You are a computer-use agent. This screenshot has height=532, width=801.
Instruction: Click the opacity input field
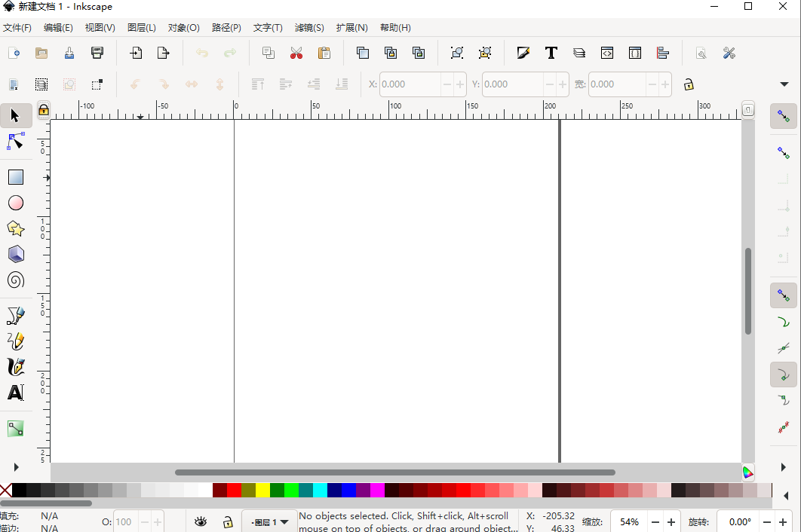pyautogui.click(x=124, y=521)
